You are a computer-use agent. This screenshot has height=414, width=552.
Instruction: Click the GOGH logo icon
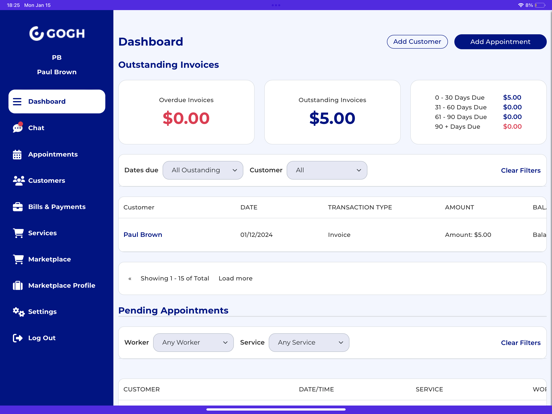37,33
